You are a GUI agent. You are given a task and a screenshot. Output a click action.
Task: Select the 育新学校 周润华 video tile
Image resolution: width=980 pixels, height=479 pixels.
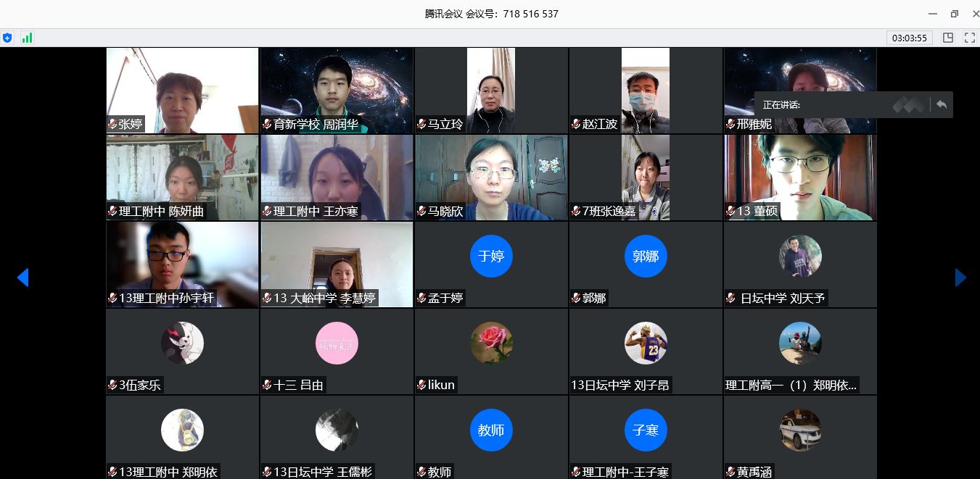coord(337,90)
